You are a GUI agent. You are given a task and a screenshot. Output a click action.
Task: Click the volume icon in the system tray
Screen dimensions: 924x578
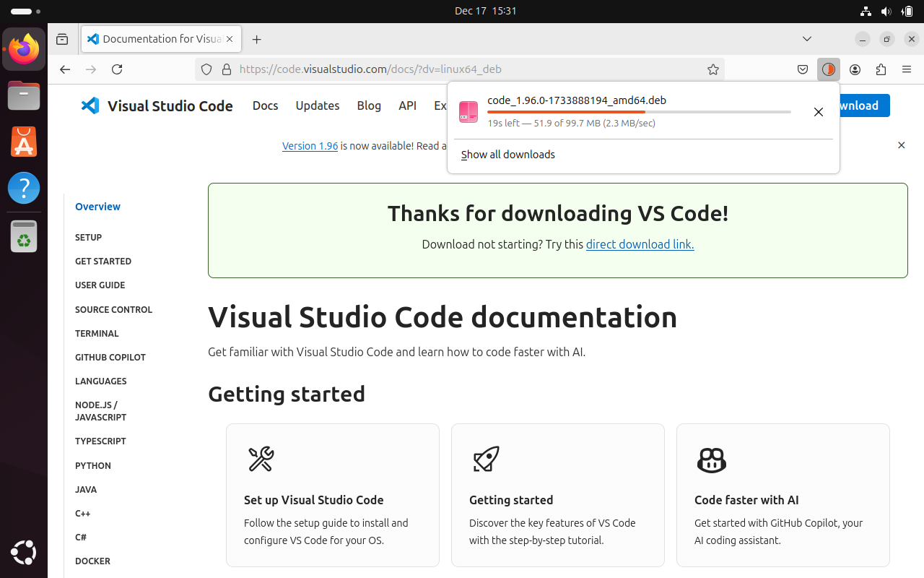886,11
